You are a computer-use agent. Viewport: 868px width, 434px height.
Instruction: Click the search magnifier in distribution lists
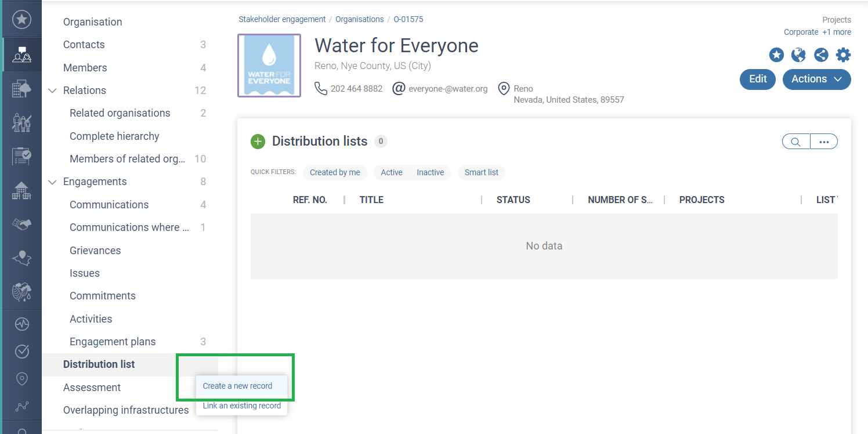coord(795,142)
